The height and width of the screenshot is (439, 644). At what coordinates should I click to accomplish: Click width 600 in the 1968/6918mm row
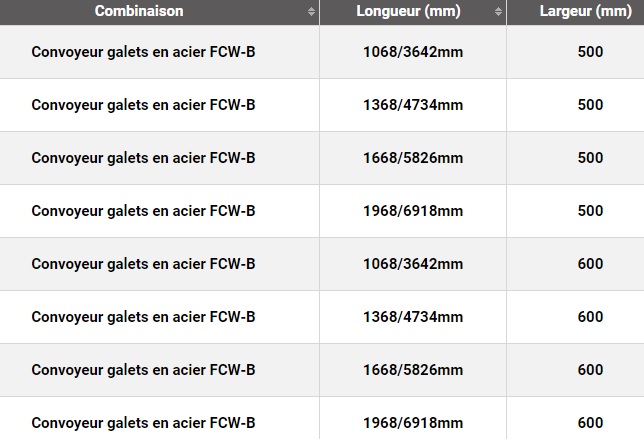(590, 422)
